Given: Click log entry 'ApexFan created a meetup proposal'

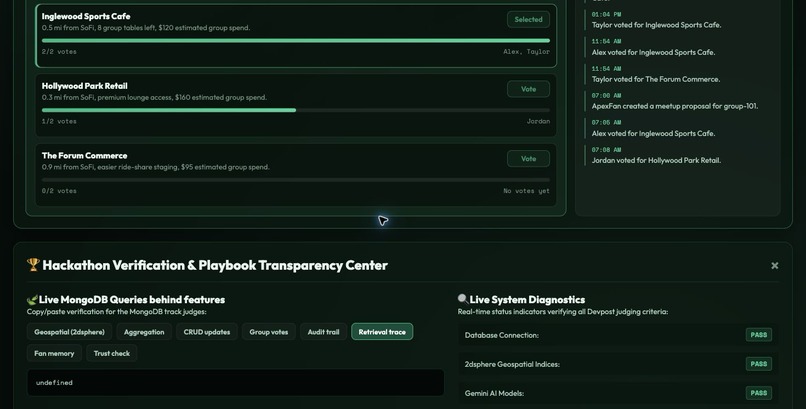Looking at the screenshot, I should [x=675, y=106].
